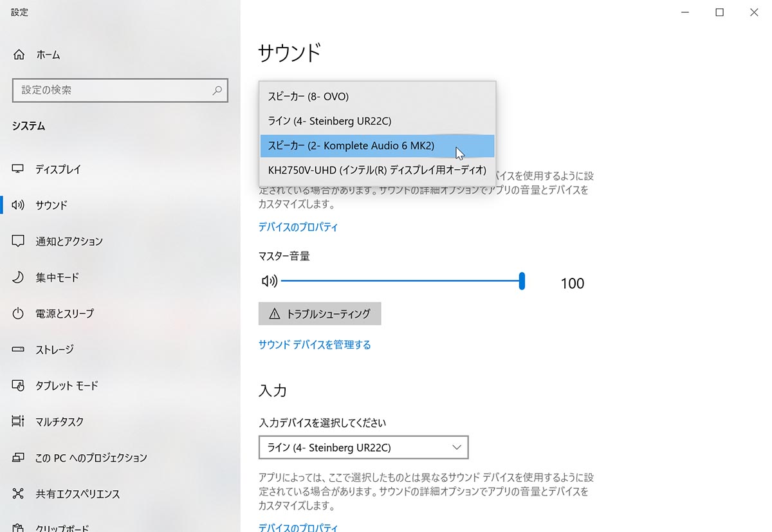772x532 pixels.
Task: Open 共有エクスペリエンス settings
Action: click(x=78, y=494)
